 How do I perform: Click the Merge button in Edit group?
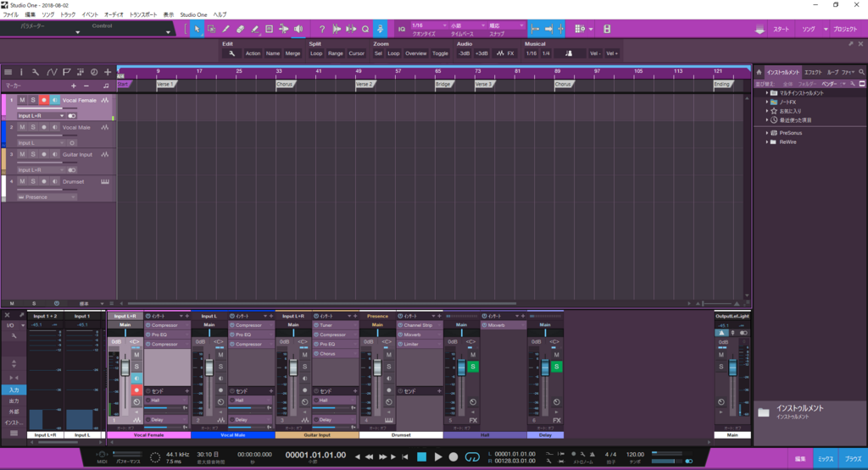point(292,53)
